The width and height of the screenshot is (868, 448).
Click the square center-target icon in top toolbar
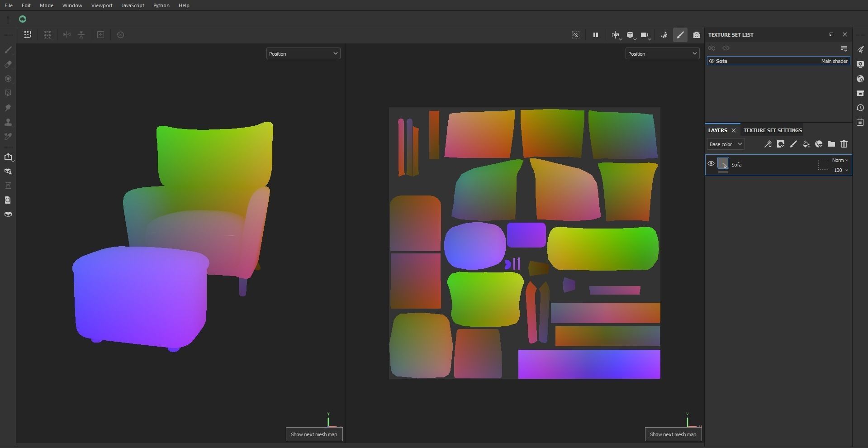101,35
